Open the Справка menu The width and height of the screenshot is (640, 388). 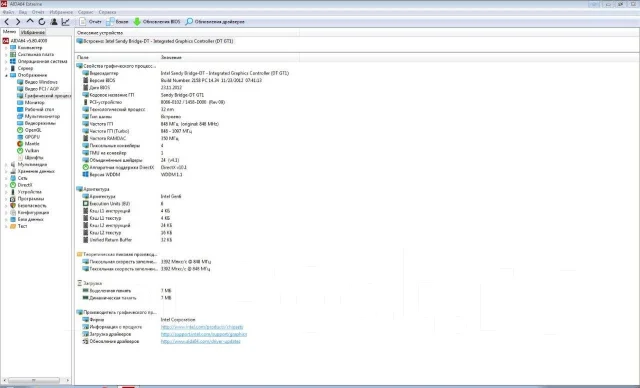point(107,12)
